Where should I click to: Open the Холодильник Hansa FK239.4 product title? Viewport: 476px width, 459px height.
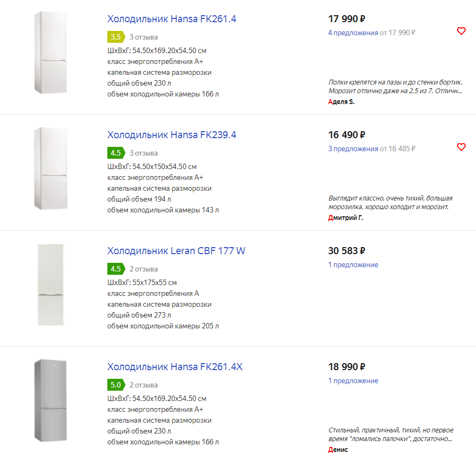[172, 135]
